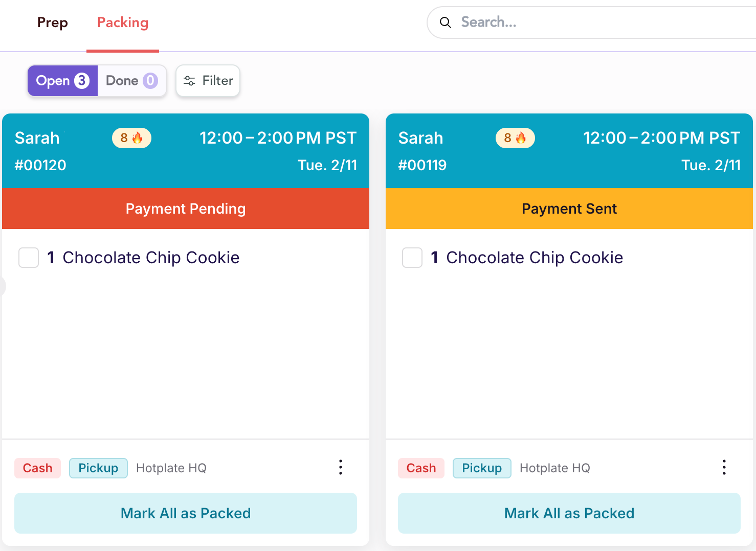Open three-dot menu for order #00119

(x=724, y=467)
